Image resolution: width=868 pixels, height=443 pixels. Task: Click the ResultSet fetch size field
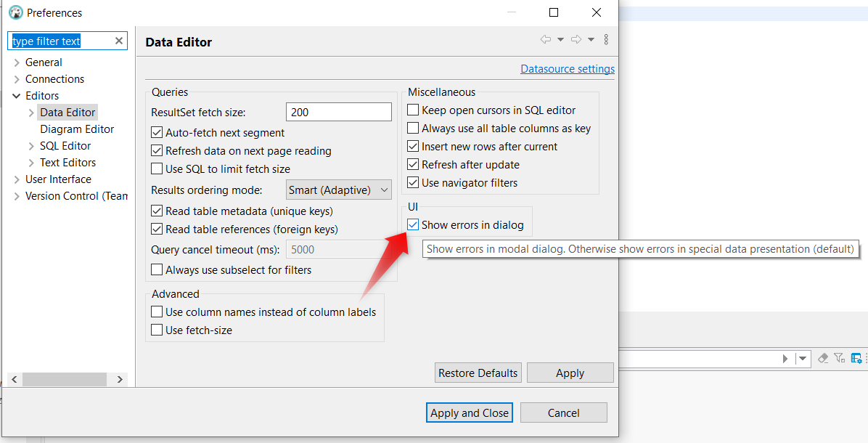pyautogui.click(x=338, y=111)
